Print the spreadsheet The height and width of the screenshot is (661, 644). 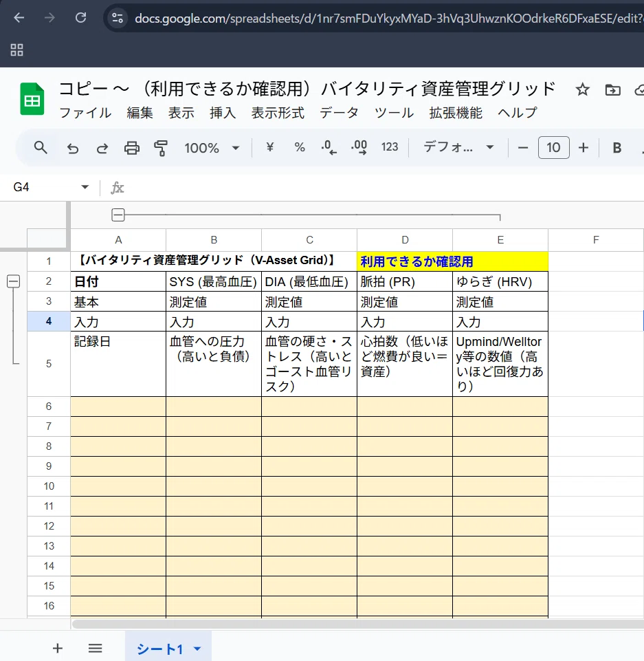(x=132, y=148)
